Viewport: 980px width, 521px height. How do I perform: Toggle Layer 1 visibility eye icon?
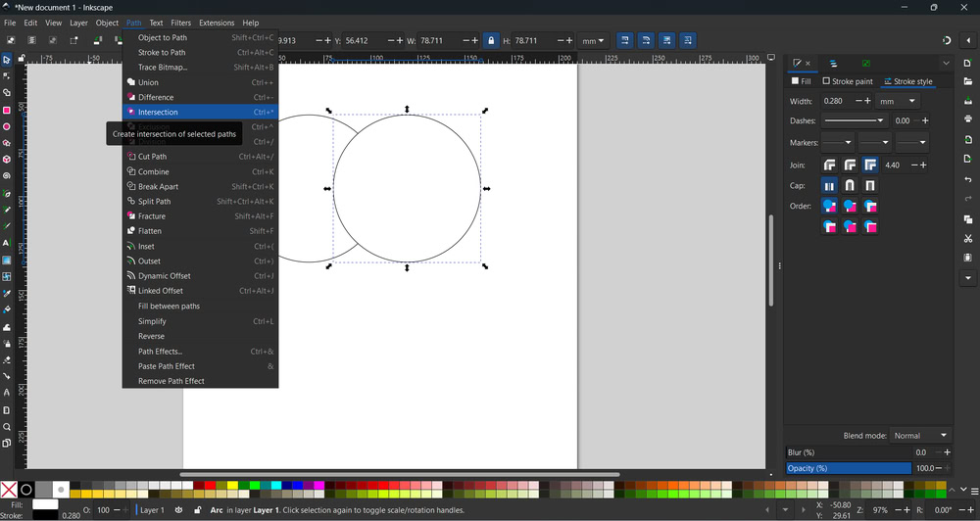[178, 510]
